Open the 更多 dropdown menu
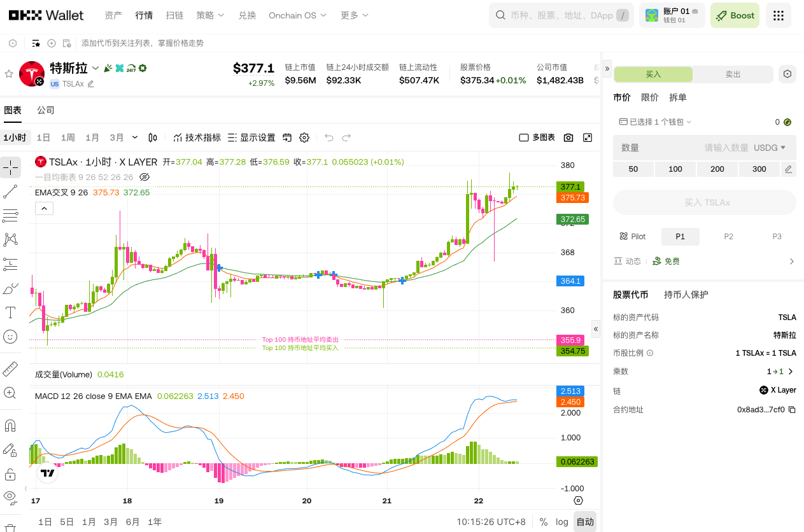This screenshot has height=532, width=804. coord(354,15)
